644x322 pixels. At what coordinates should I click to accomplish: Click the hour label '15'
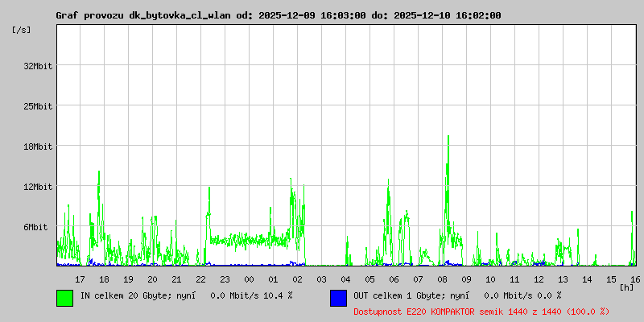(x=611, y=279)
